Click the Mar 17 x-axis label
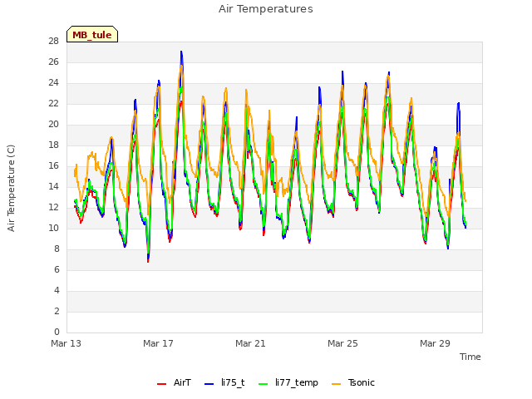This screenshot has height=399, width=532. [x=158, y=343]
